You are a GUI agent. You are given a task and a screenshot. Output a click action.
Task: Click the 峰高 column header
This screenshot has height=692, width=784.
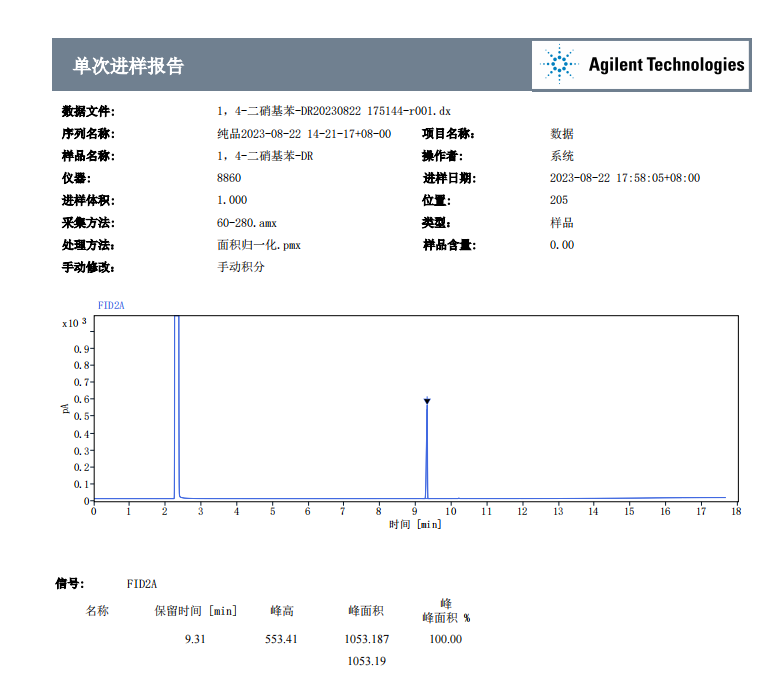(x=281, y=610)
